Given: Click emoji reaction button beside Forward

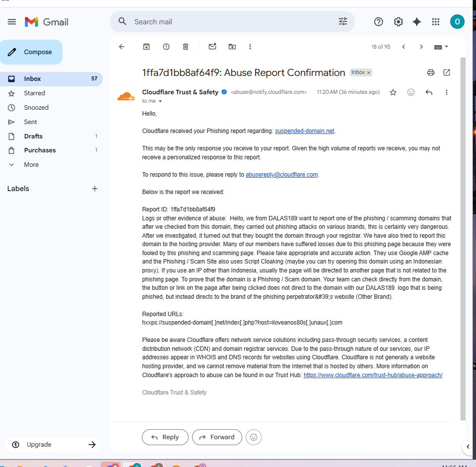Looking at the screenshot, I should click(254, 437).
